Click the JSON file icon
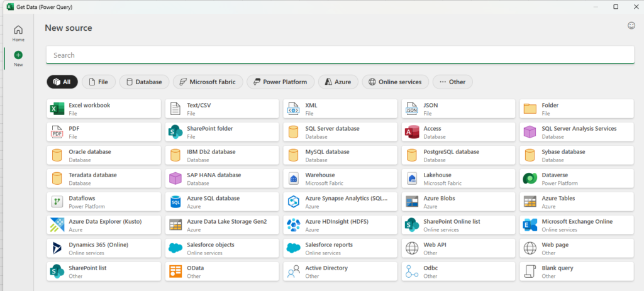 click(x=411, y=109)
